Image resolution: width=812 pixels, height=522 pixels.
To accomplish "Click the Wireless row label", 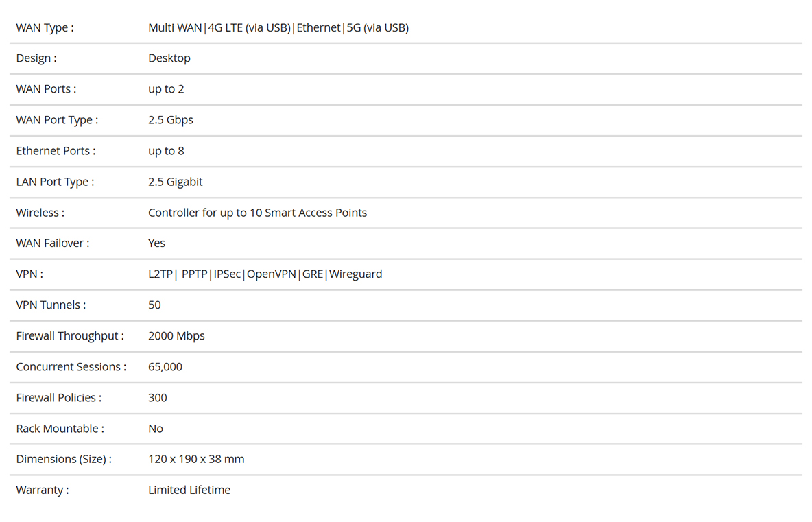I will point(40,213).
